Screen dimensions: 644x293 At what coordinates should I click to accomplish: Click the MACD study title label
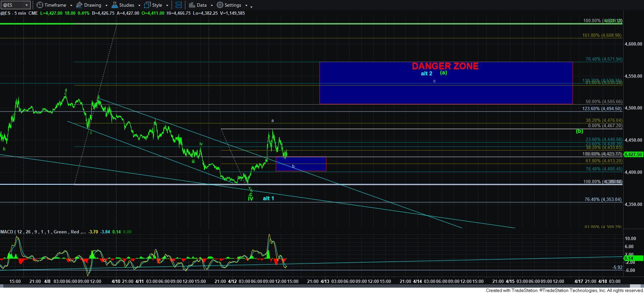(x=42, y=232)
